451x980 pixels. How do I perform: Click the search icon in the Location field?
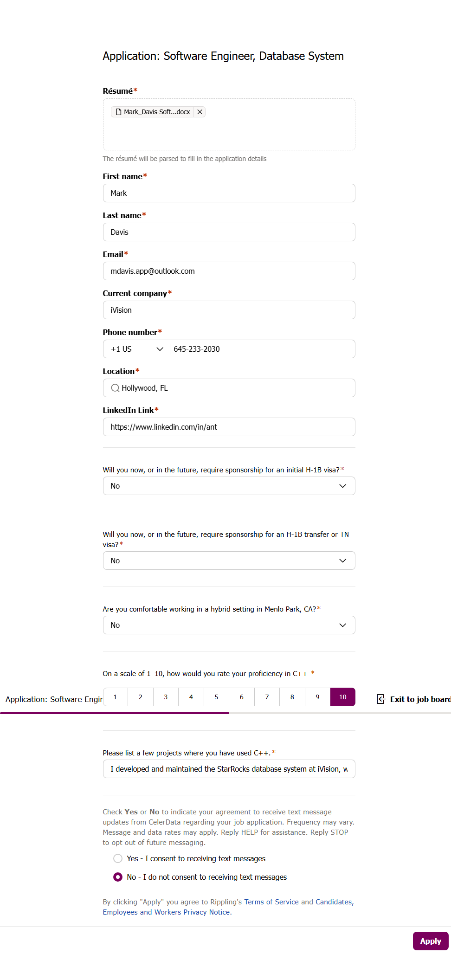point(115,388)
